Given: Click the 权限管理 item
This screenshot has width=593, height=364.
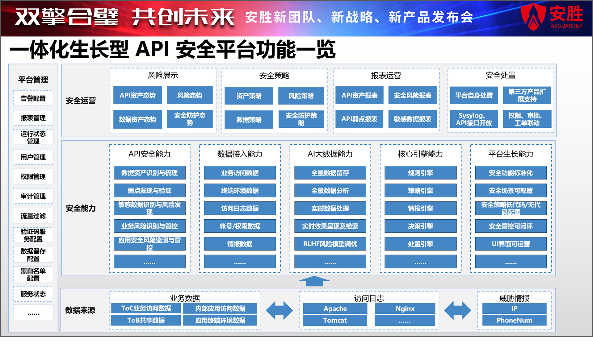Looking at the screenshot, I should (33, 176).
